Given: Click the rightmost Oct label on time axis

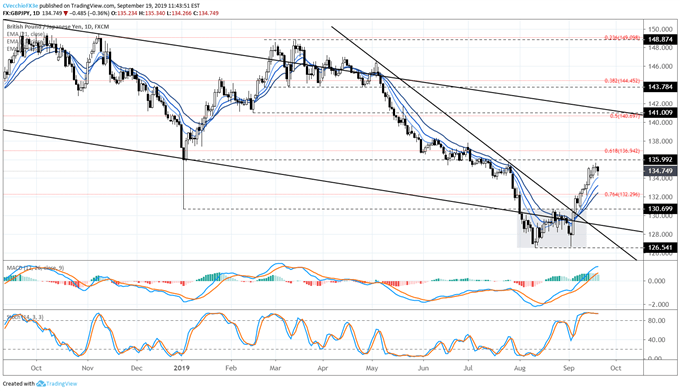Looking at the screenshot, I should point(615,368).
